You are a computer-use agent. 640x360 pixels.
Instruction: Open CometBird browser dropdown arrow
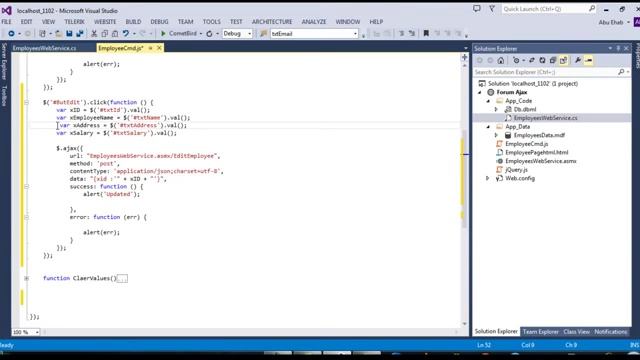point(201,34)
